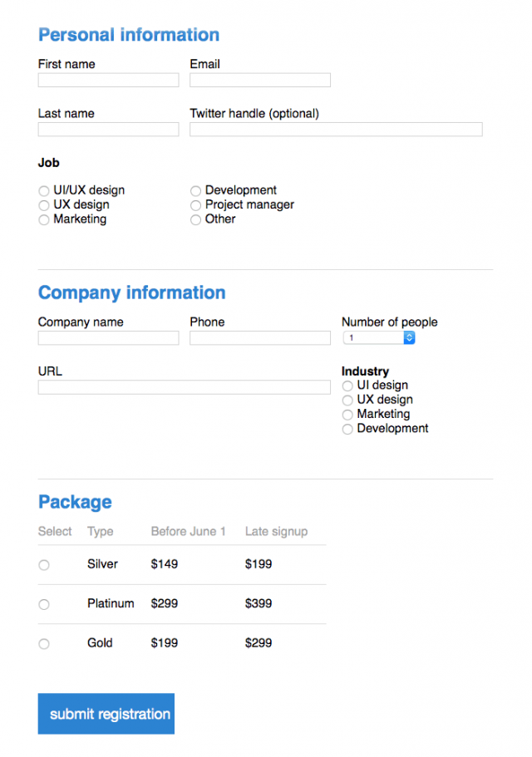Choose UI design under Industry
The image size is (532, 757).
tap(347, 386)
